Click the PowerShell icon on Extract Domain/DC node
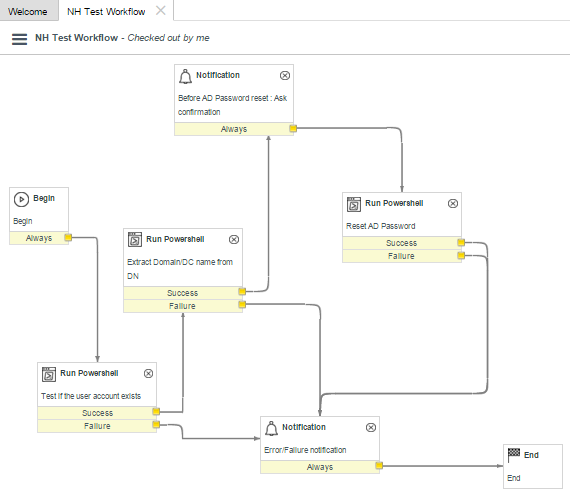The height and width of the screenshot is (495, 570). 135,240
